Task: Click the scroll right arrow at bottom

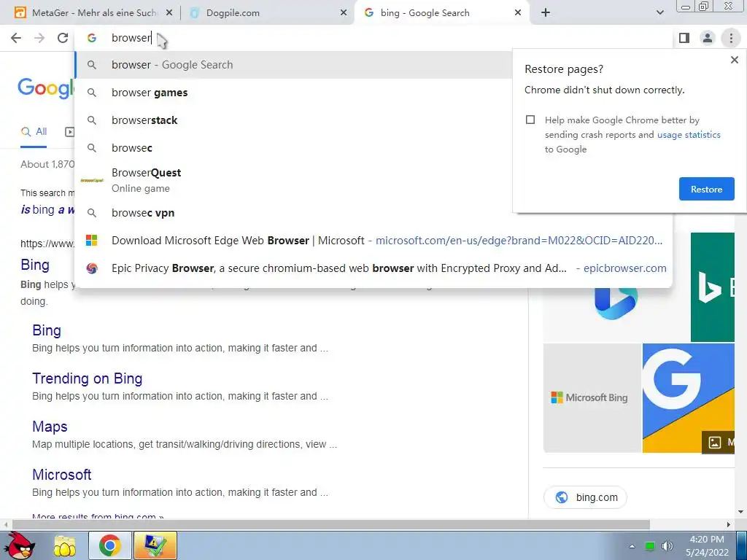Action: click(x=728, y=524)
